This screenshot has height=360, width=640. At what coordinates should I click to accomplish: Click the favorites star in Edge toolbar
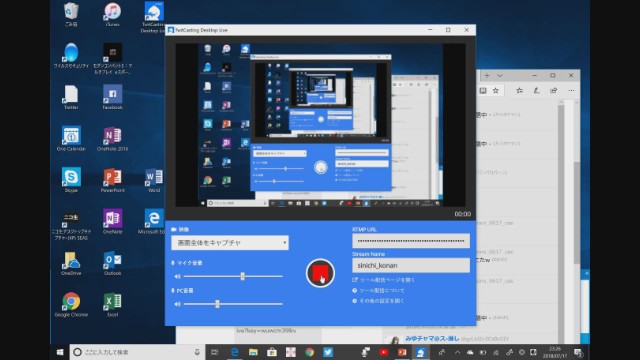pos(496,91)
